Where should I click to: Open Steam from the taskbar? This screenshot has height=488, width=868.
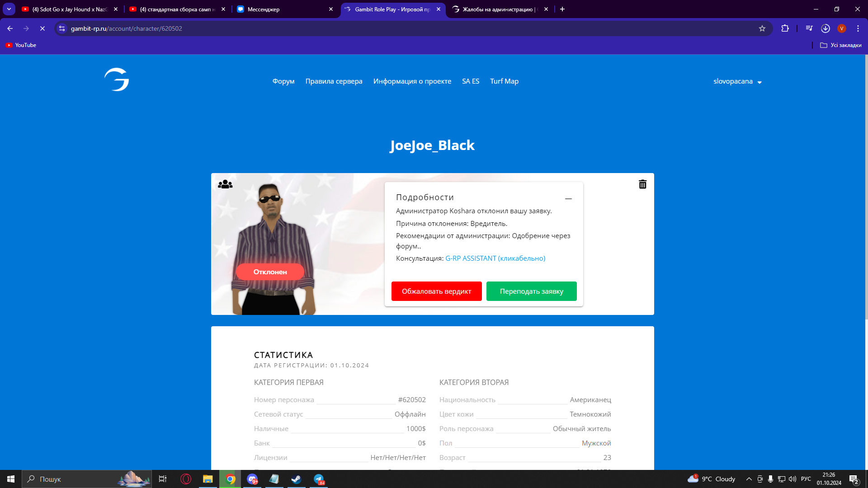297,479
